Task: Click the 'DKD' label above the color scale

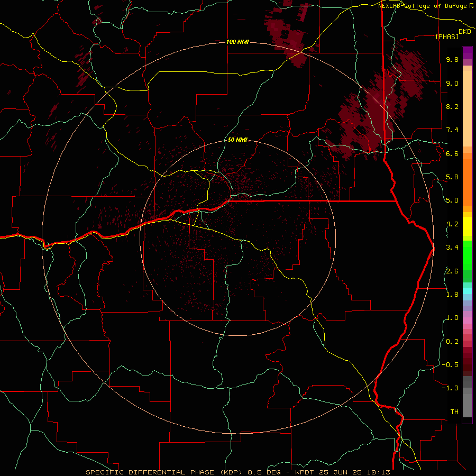Action: click(x=465, y=32)
